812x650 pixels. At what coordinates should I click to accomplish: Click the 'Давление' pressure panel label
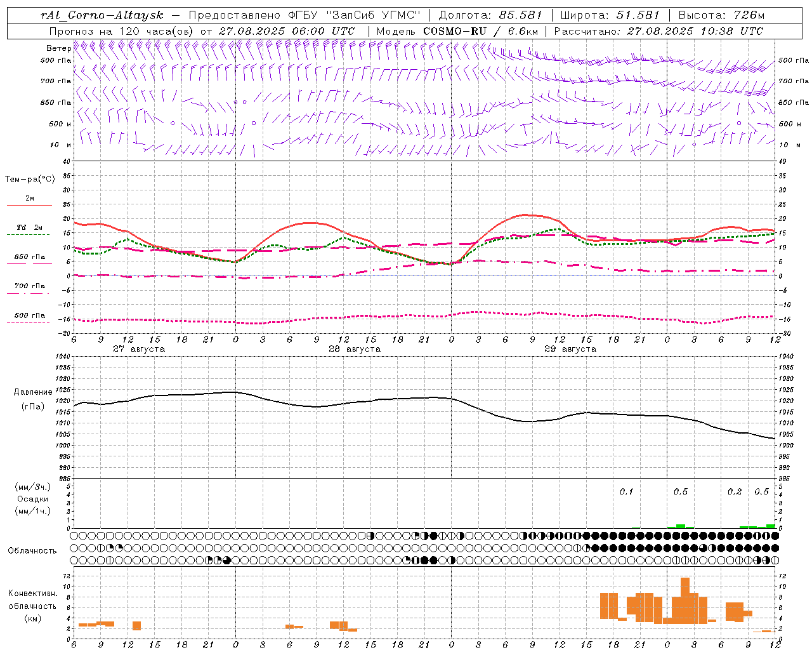pos(33,392)
